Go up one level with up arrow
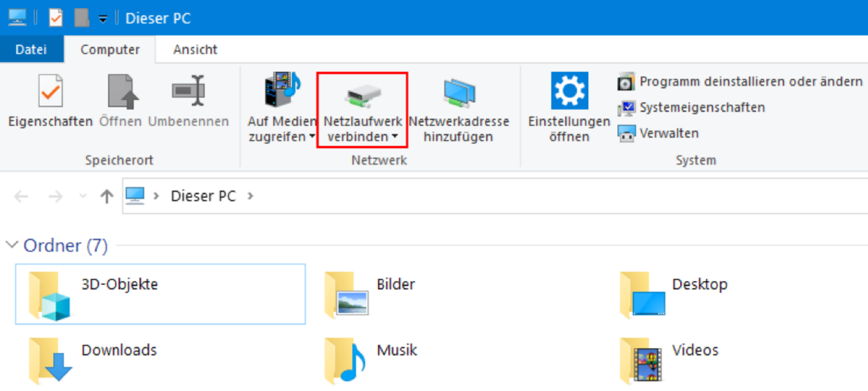Viewport: 868px width, 391px height. [x=107, y=196]
